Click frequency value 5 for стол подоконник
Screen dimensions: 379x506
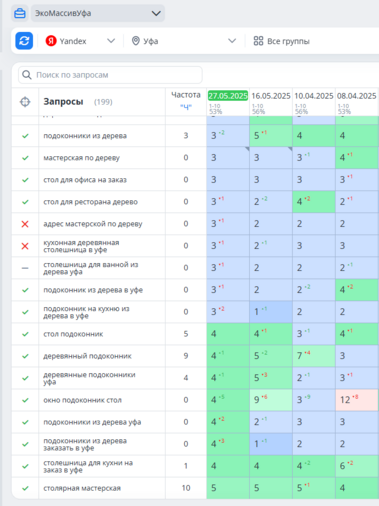pos(186,334)
